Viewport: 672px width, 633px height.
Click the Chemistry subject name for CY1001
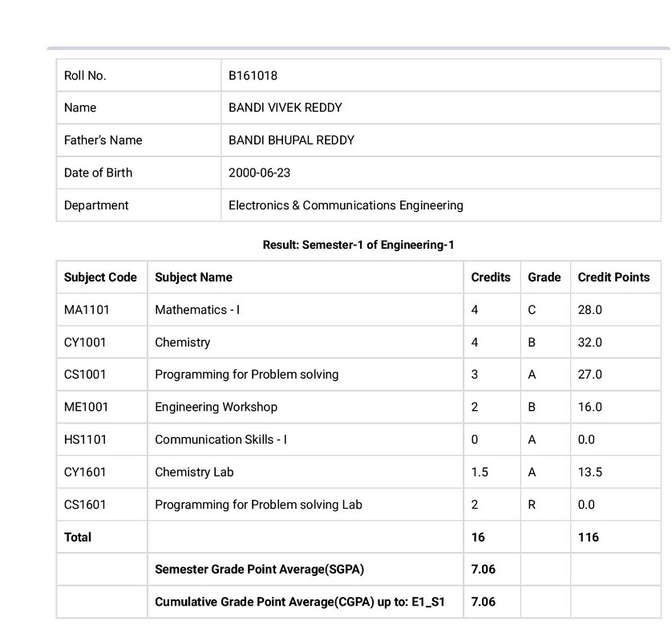[183, 343]
